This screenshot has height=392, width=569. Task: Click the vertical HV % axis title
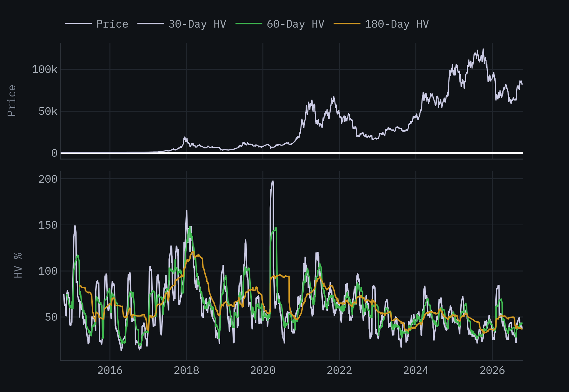pyautogui.click(x=18, y=265)
